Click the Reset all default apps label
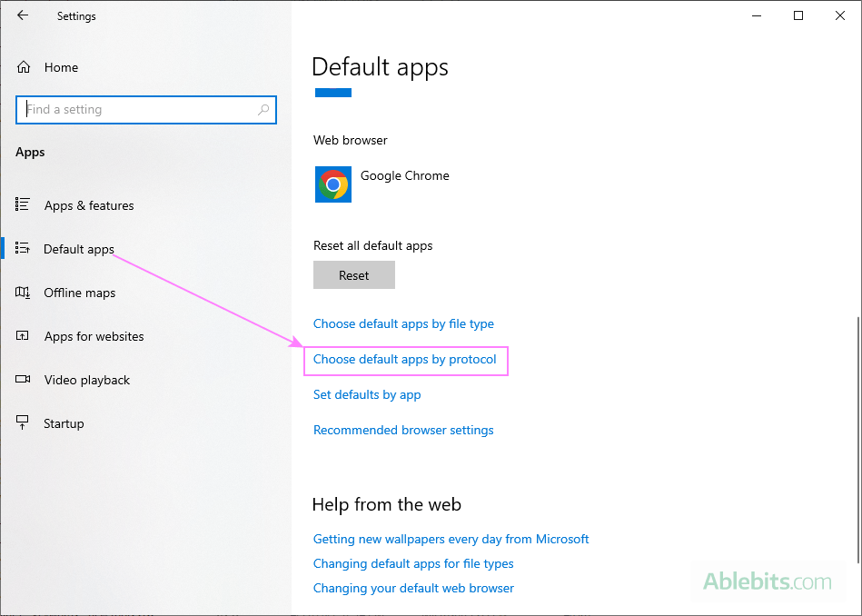862x616 pixels. (x=372, y=246)
